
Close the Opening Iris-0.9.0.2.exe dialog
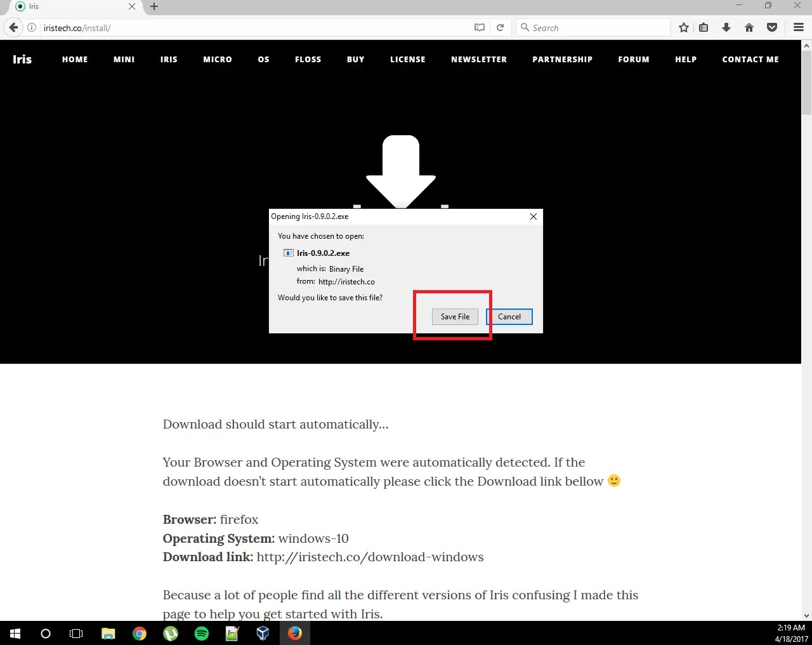click(x=534, y=216)
